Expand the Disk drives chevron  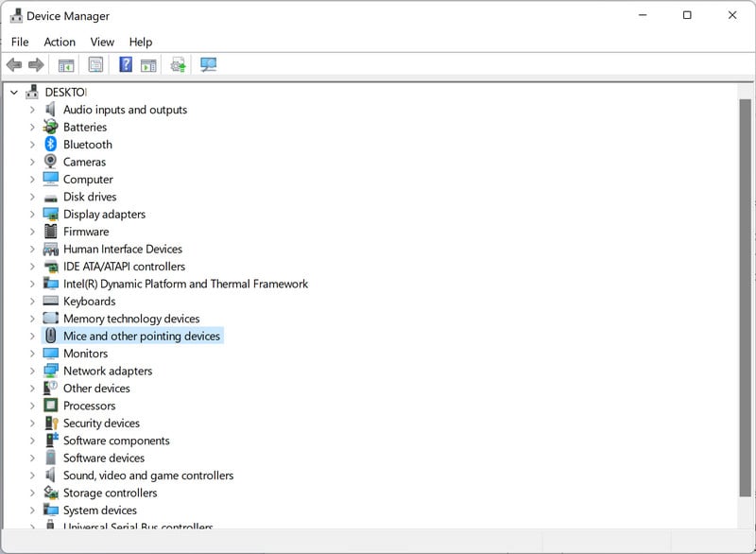point(32,197)
